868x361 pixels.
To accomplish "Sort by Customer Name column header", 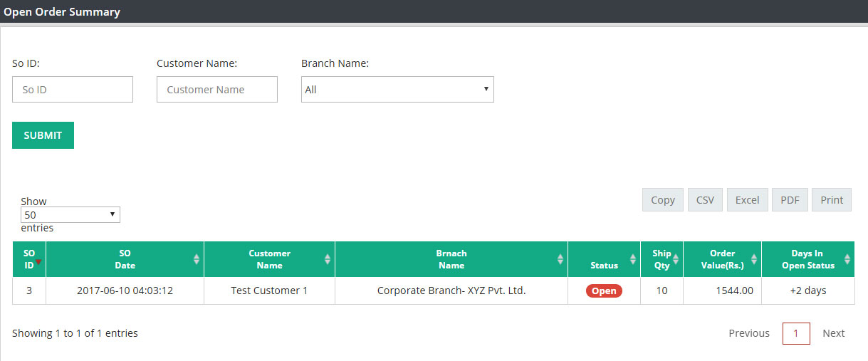I will (270, 259).
